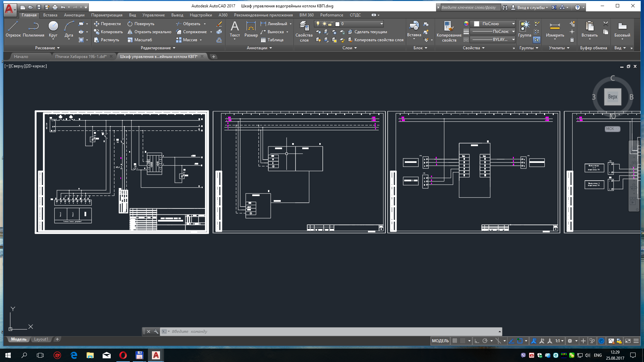Toggle annotation objects visibility in status bar
The image size is (644, 362).
tap(534, 341)
